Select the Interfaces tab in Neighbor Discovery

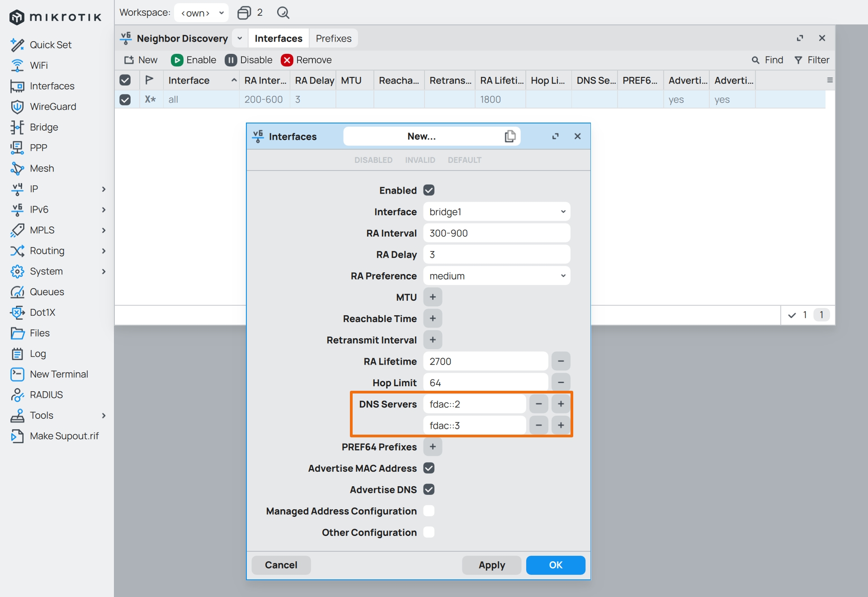pos(278,38)
